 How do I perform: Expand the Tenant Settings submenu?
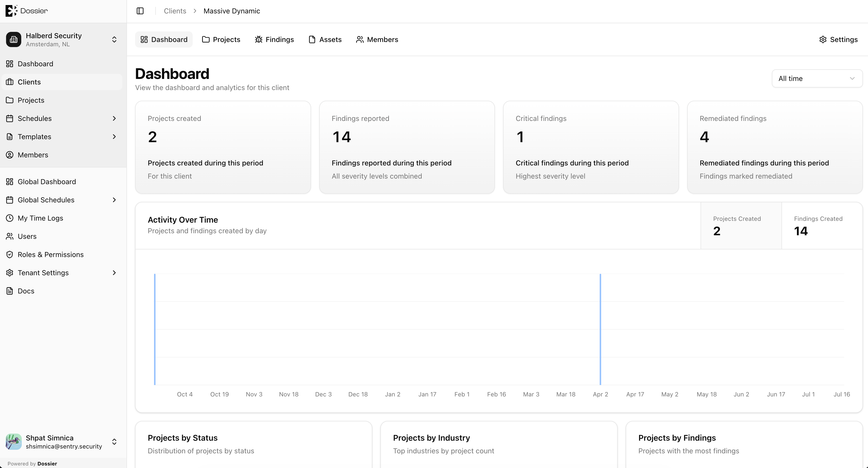(x=114, y=273)
